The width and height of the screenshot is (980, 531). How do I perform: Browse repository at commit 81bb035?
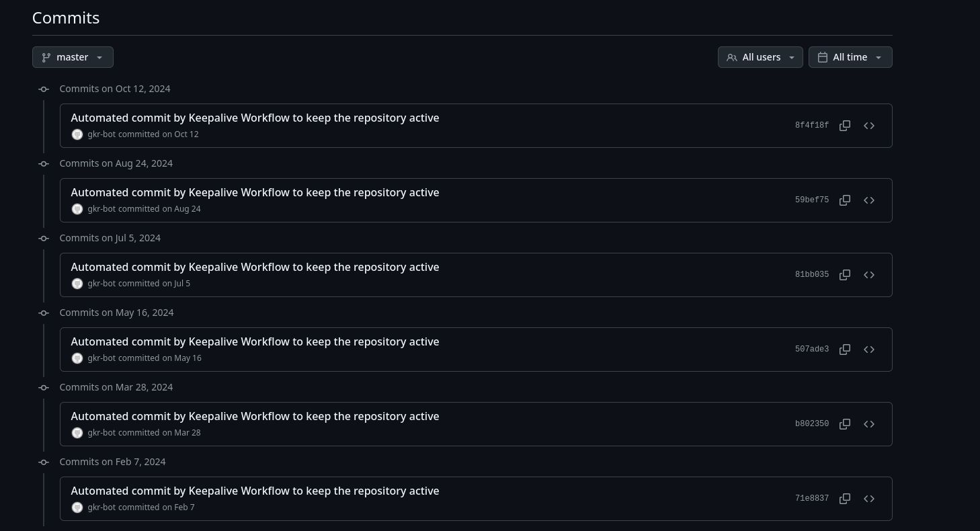coord(869,275)
